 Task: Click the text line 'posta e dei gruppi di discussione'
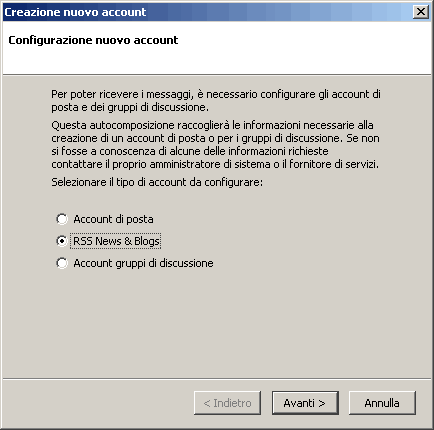[x=130, y=107]
